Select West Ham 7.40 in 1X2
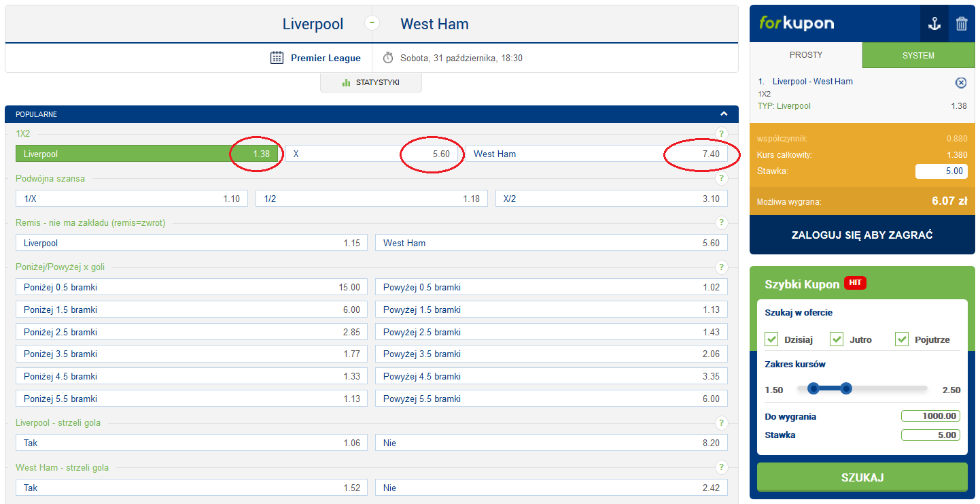The image size is (980, 504). 597,154
